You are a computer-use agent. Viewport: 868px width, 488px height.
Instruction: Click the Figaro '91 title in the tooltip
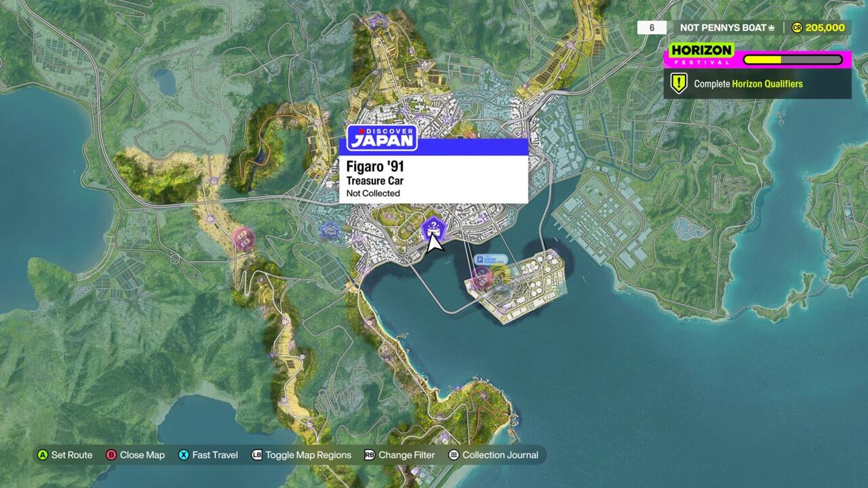[x=375, y=166]
